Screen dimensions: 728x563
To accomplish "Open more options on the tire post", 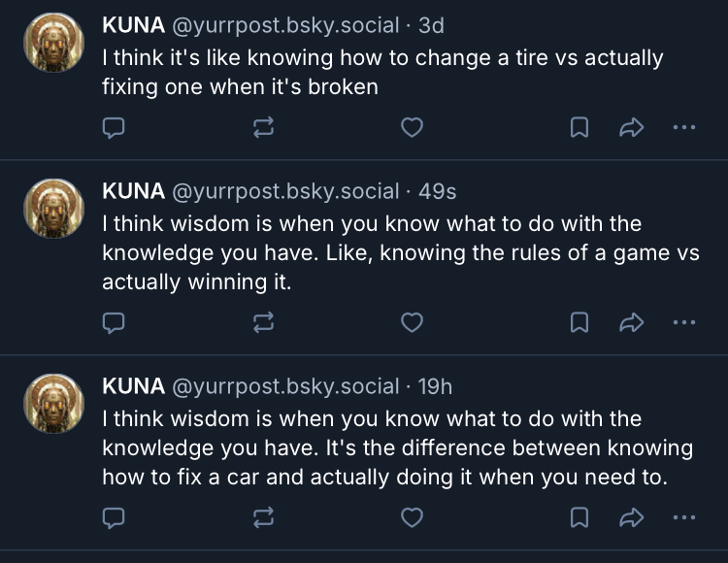I will coord(683,127).
